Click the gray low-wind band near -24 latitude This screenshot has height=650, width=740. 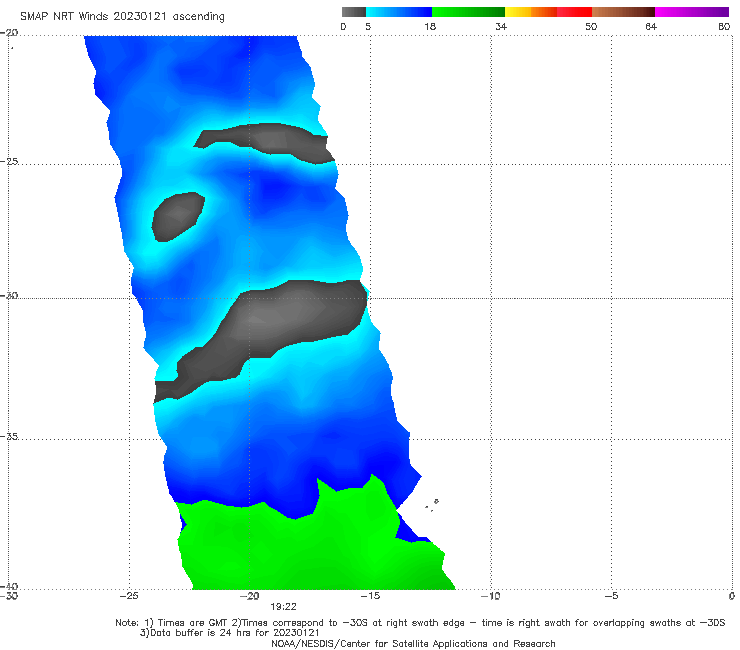pyautogui.click(x=269, y=142)
